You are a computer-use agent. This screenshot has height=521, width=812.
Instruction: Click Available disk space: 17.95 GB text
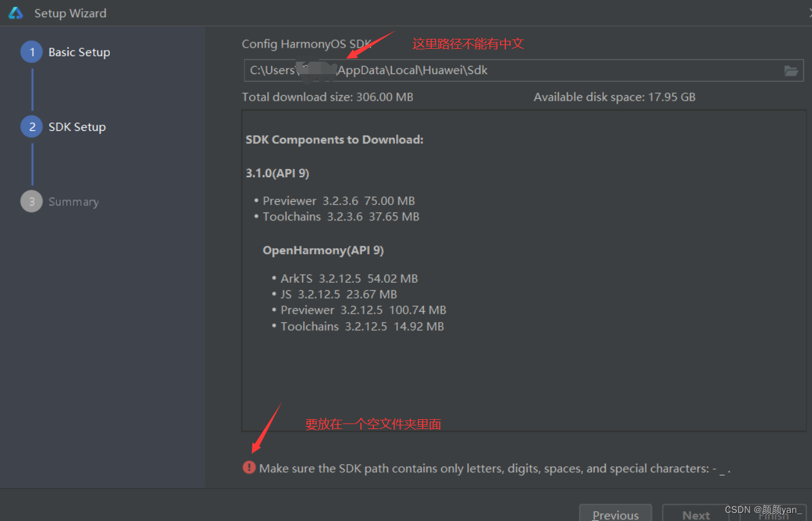click(x=615, y=97)
